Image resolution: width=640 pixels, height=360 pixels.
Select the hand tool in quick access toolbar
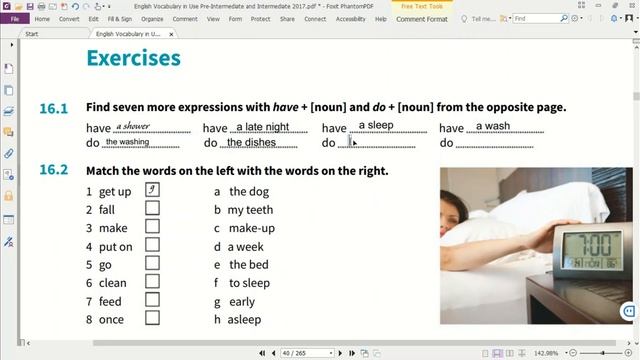[98, 7]
